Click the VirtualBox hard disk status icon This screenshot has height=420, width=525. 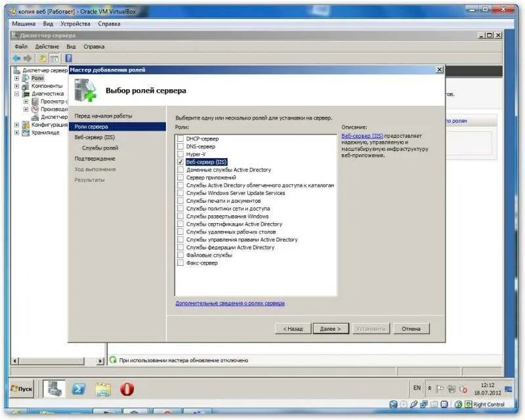pyautogui.click(x=393, y=404)
